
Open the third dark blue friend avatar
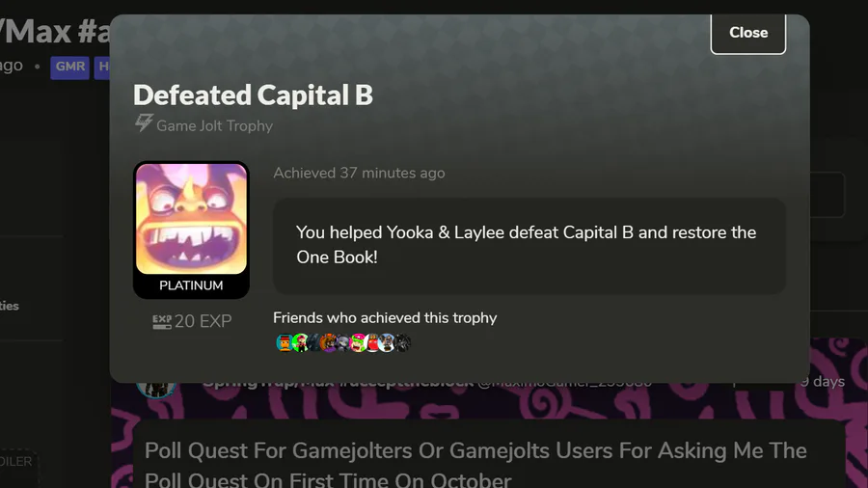click(x=313, y=342)
